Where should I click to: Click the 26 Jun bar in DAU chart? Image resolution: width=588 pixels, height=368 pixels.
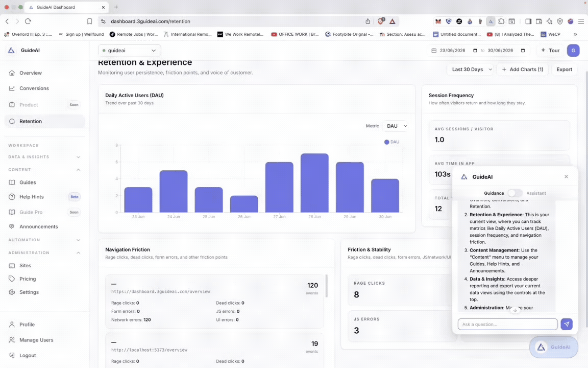(x=244, y=204)
